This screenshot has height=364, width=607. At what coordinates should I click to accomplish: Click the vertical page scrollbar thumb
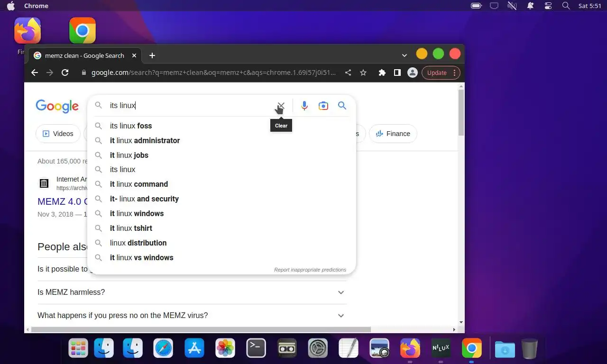click(461, 113)
